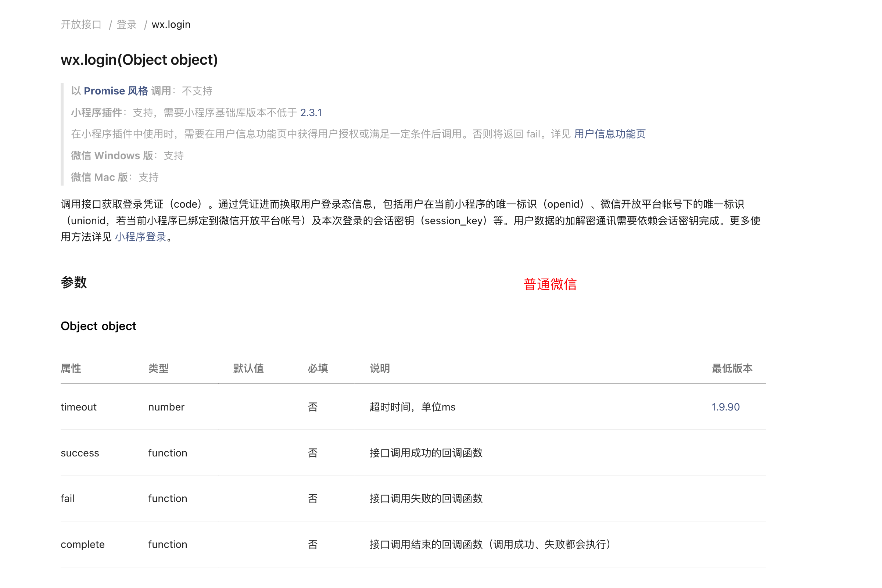The image size is (882, 588).
Task: Select the success property cell
Action: coord(80,453)
